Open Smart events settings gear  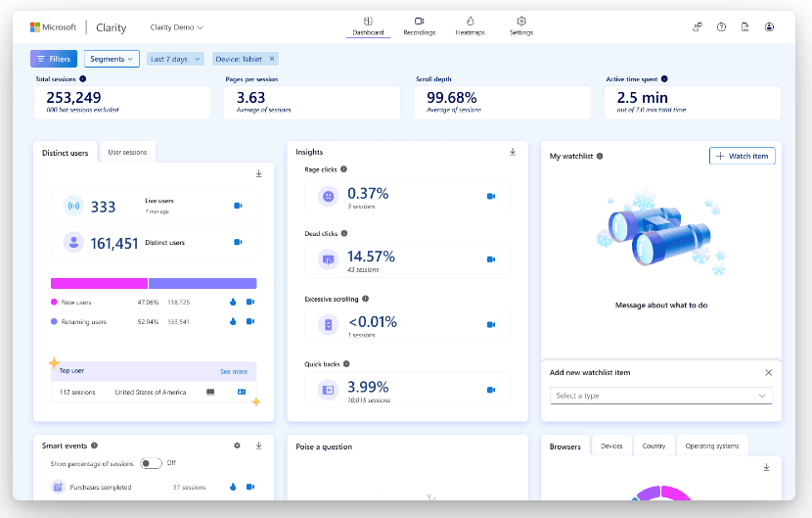pos(237,446)
